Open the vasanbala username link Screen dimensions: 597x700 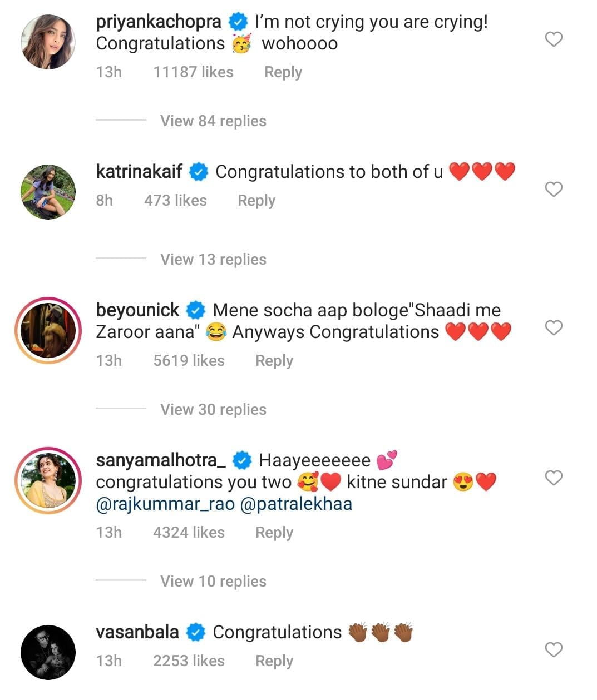click(x=137, y=632)
